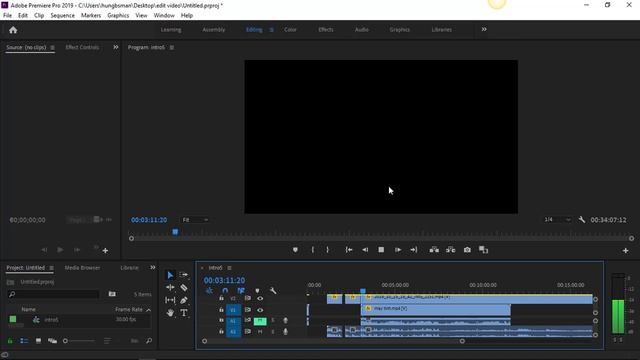Step forward one frame
Viewport: 640px width, 360px height.
[x=398, y=250]
